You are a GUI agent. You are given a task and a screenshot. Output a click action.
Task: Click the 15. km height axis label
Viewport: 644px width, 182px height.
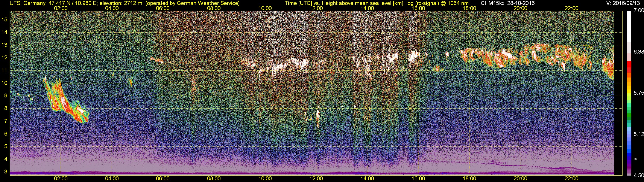coord(5,20)
